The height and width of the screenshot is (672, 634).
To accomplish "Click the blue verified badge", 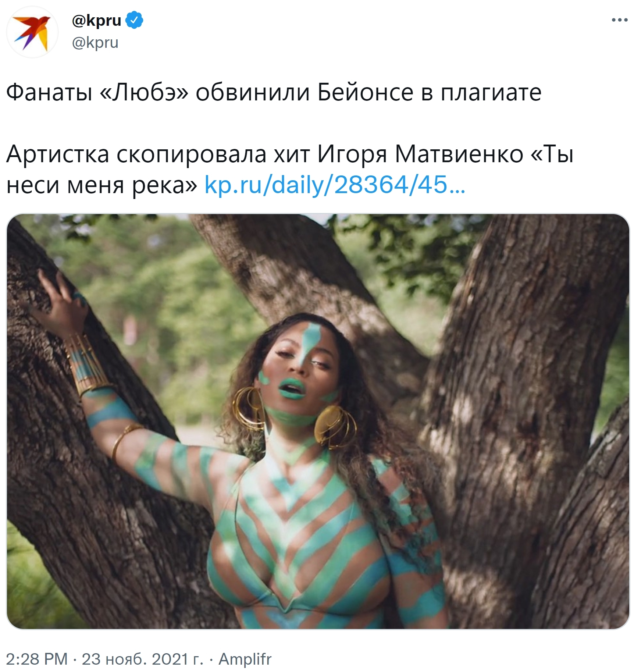I will coord(135,20).
